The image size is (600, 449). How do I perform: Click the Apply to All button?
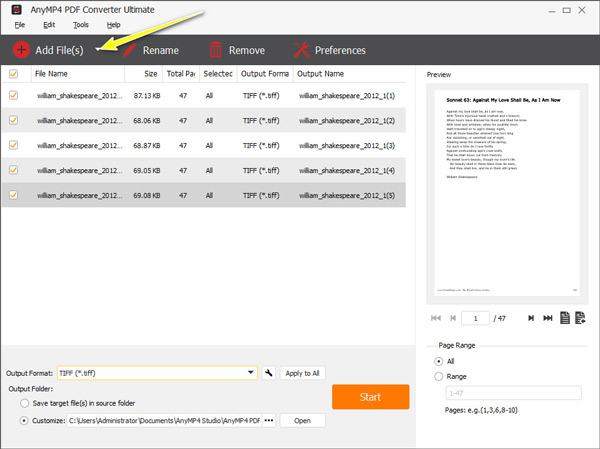(x=302, y=373)
